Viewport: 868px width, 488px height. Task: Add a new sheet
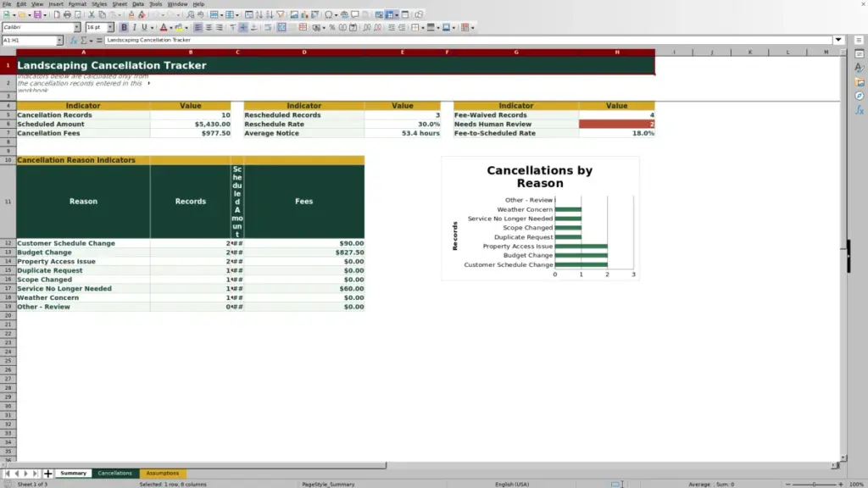pos(48,474)
